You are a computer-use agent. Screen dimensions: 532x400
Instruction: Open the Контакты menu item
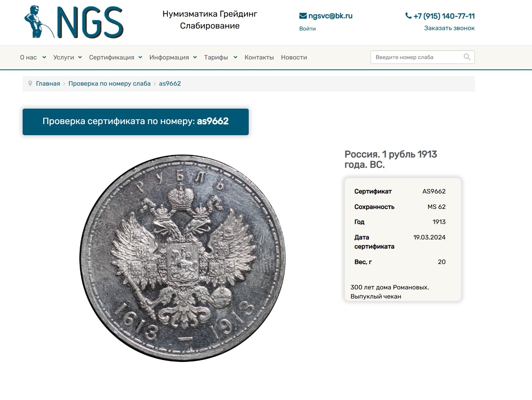[259, 57]
